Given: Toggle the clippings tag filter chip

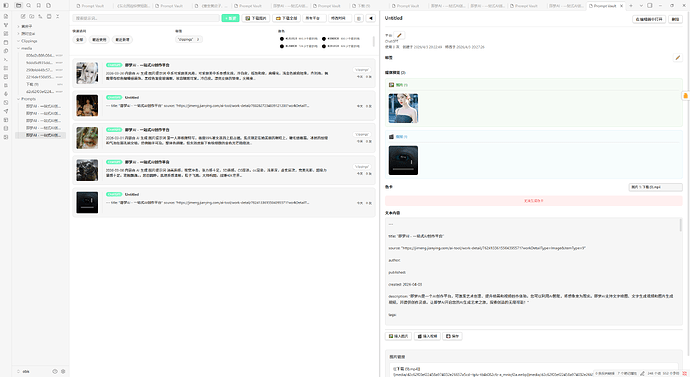Looking at the screenshot, I should (188, 39).
